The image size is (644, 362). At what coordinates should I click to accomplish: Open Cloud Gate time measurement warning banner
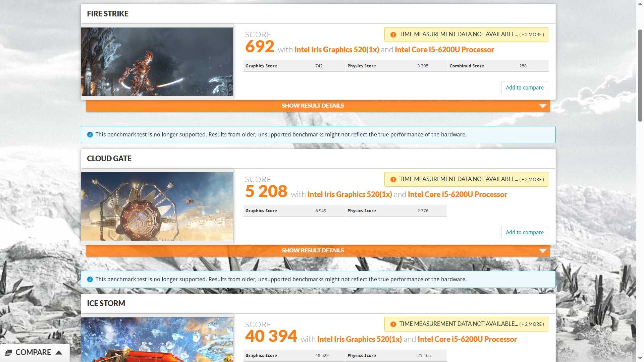tap(466, 179)
